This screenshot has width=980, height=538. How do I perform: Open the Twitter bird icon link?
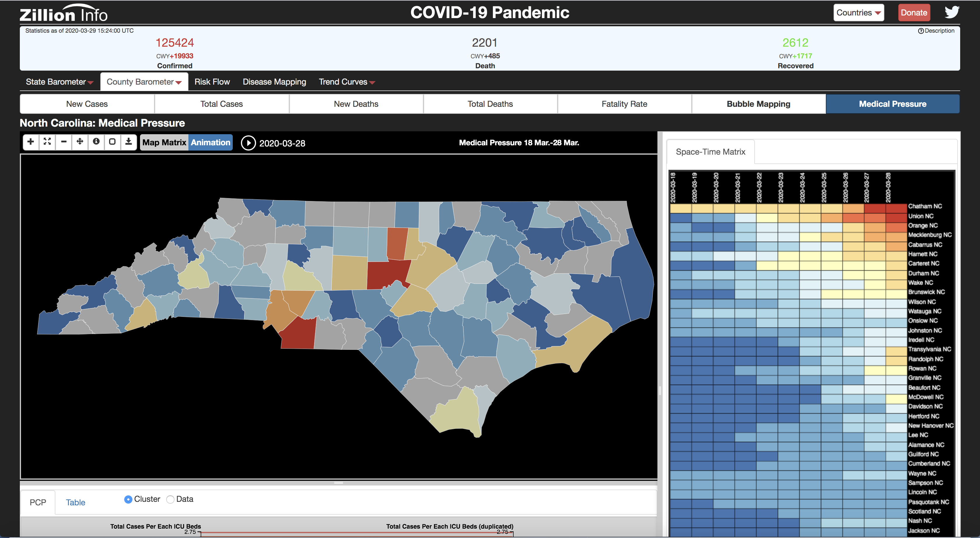pyautogui.click(x=952, y=12)
